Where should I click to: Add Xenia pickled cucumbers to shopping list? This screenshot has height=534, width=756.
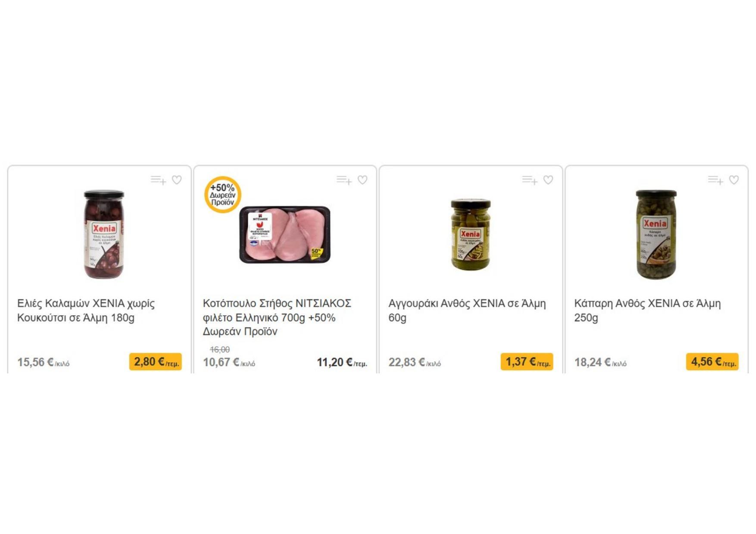pos(530,180)
